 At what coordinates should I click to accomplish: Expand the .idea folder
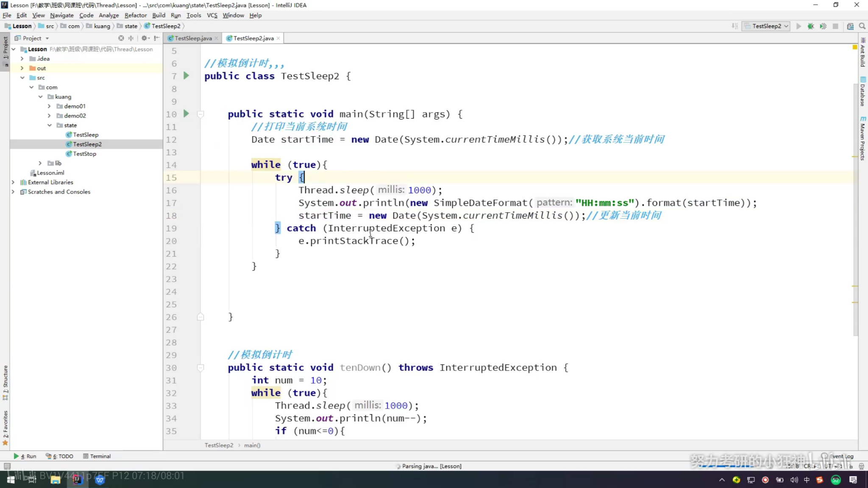coord(22,58)
